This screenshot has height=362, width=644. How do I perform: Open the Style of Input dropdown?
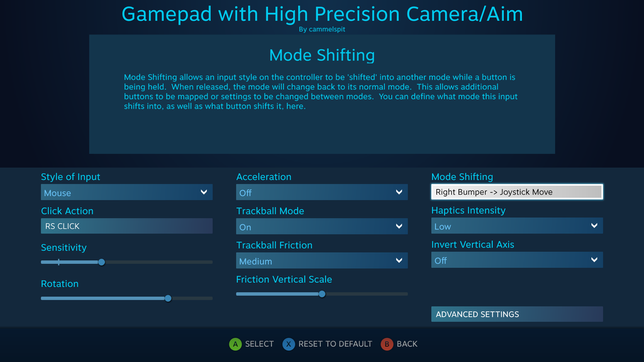point(126,192)
